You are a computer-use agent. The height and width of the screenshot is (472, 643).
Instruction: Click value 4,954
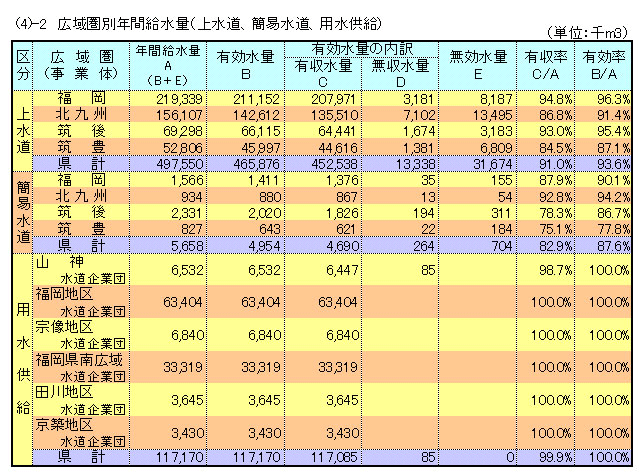(x=264, y=246)
